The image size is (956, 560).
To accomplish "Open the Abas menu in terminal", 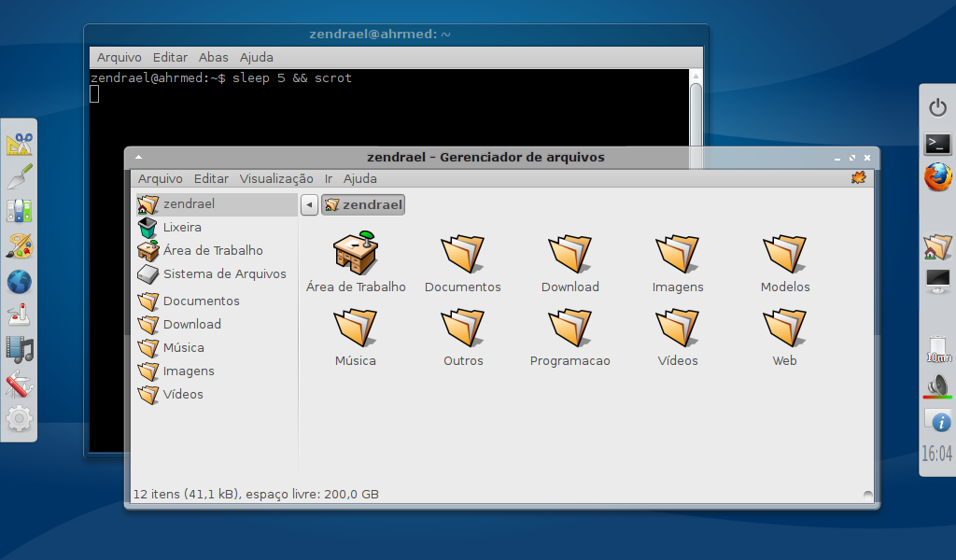I will tap(213, 57).
